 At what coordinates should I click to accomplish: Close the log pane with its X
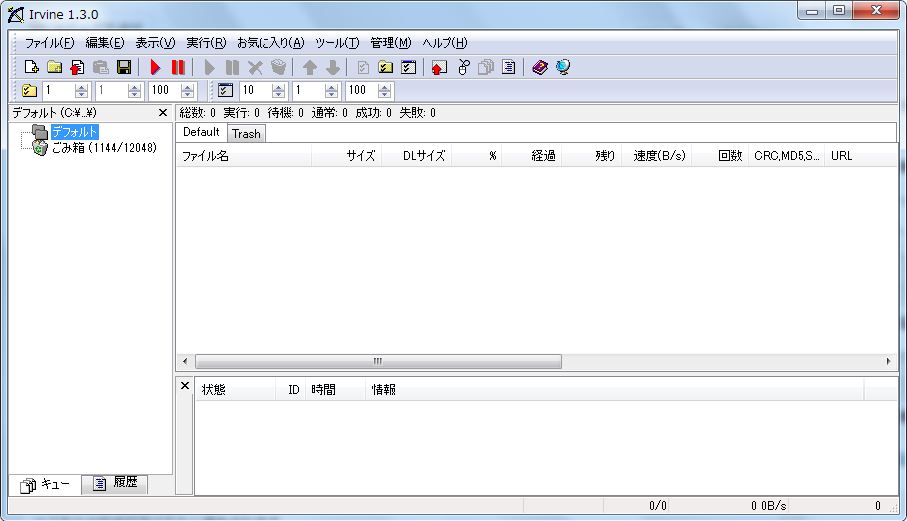[x=185, y=385]
